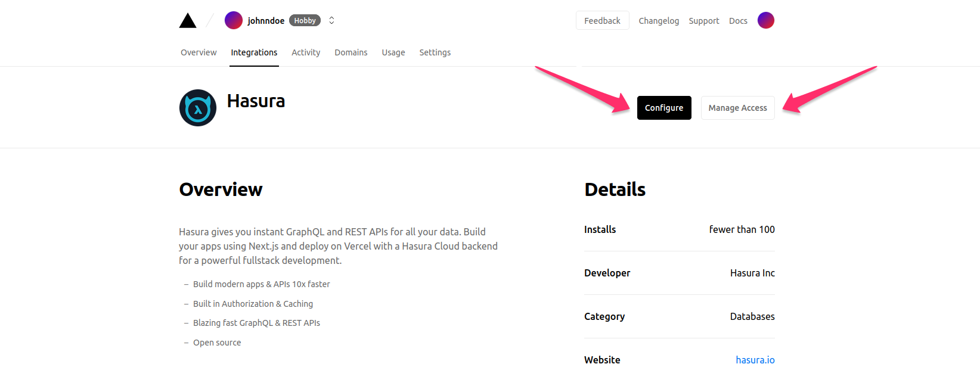This screenshot has width=980, height=392.
Task: Open the Changelog link
Action: click(659, 21)
